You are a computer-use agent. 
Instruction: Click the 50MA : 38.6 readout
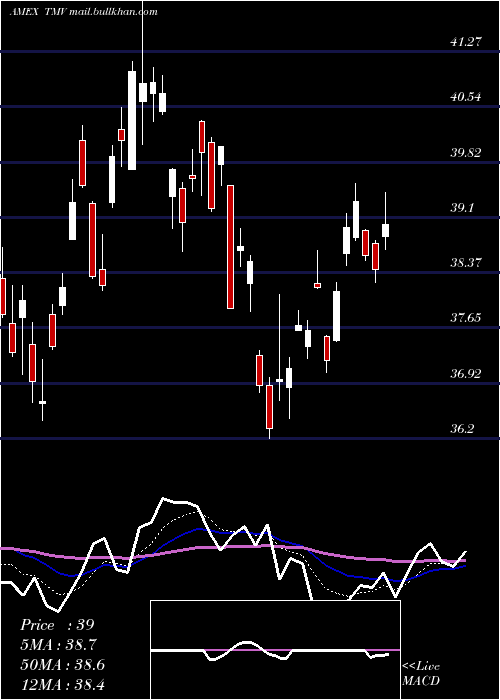(x=62, y=665)
